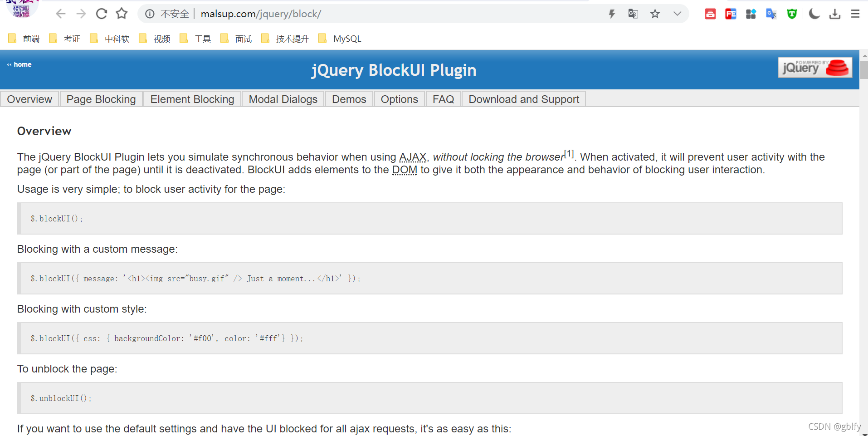Image resolution: width=868 pixels, height=436 pixels.
Task: Open the blue squares extension icon
Action: 751,14
